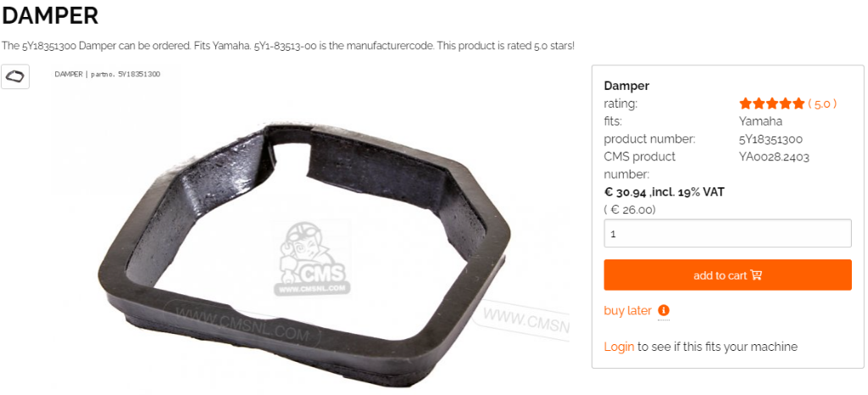Click the first orange rating star
The width and height of the screenshot is (868, 395).
[745, 103]
